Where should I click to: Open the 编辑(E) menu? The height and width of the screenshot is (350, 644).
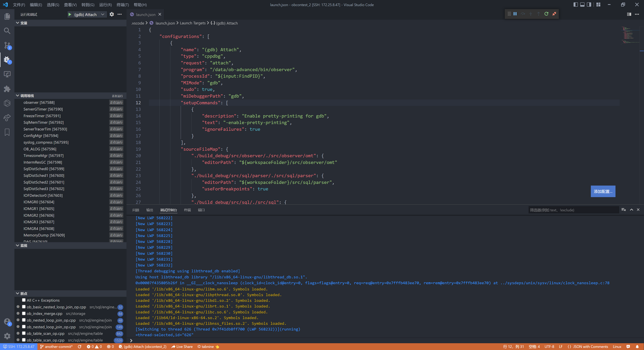click(36, 5)
